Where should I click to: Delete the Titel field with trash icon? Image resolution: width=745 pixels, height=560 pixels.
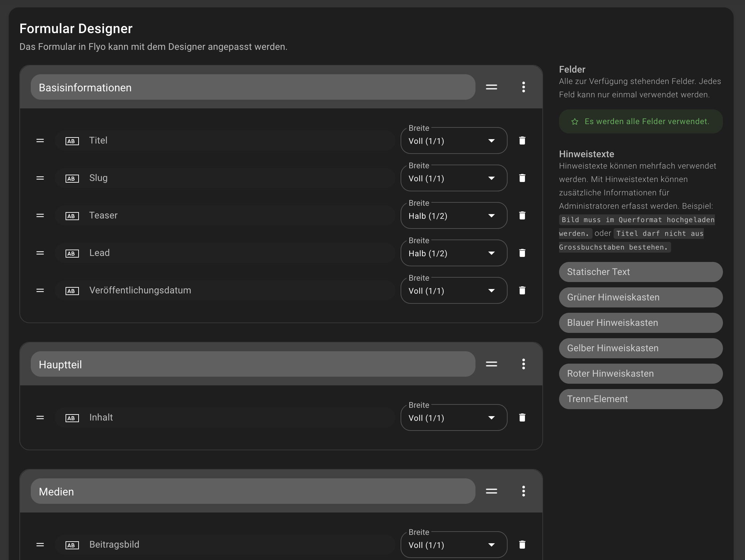click(522, 141)
